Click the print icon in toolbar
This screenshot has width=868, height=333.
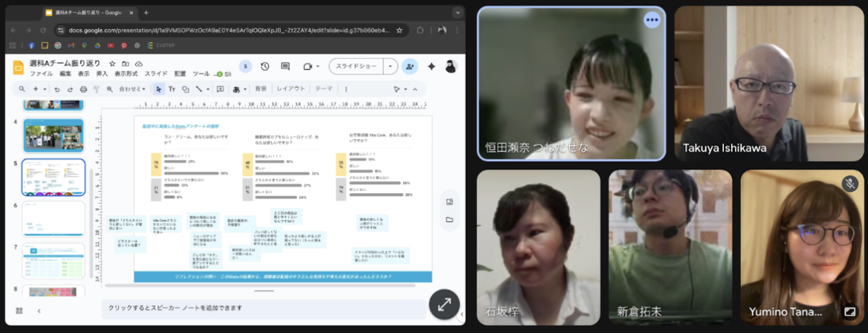pyautogui.click(x=83, y=89)
